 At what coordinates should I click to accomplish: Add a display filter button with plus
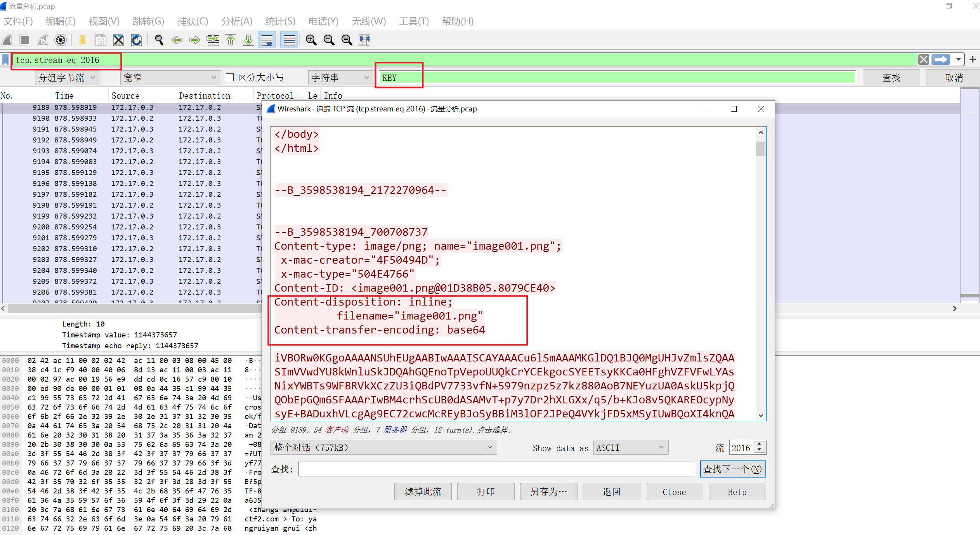[x=973, y=59]
